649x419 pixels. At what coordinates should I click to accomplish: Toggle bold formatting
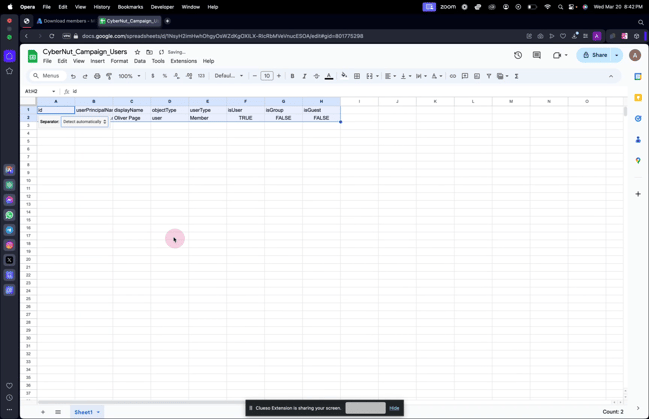pos(292,76)
